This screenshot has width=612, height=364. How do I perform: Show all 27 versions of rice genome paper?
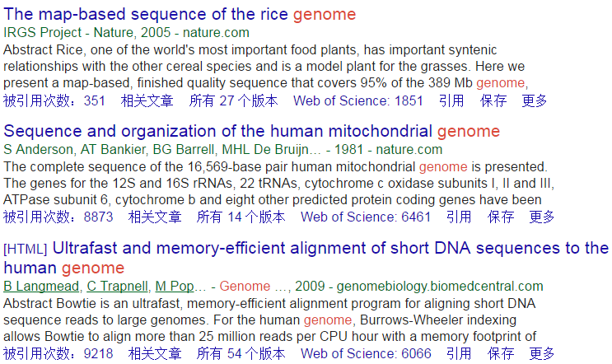(x=233, y=100)
